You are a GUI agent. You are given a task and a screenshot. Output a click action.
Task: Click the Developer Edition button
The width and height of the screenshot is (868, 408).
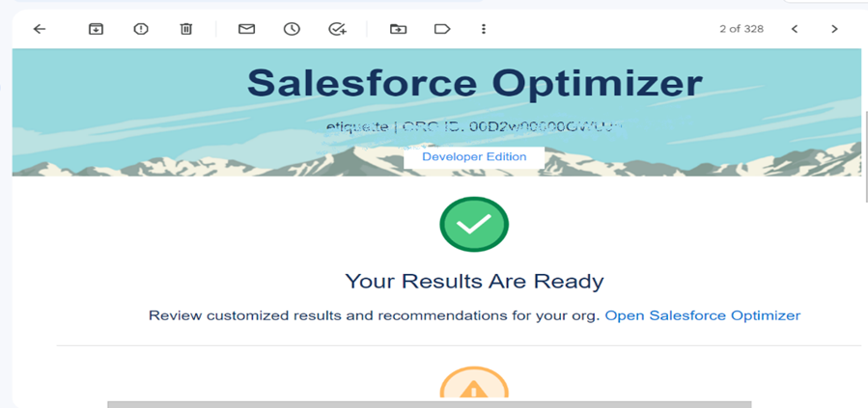coord(474,157)
